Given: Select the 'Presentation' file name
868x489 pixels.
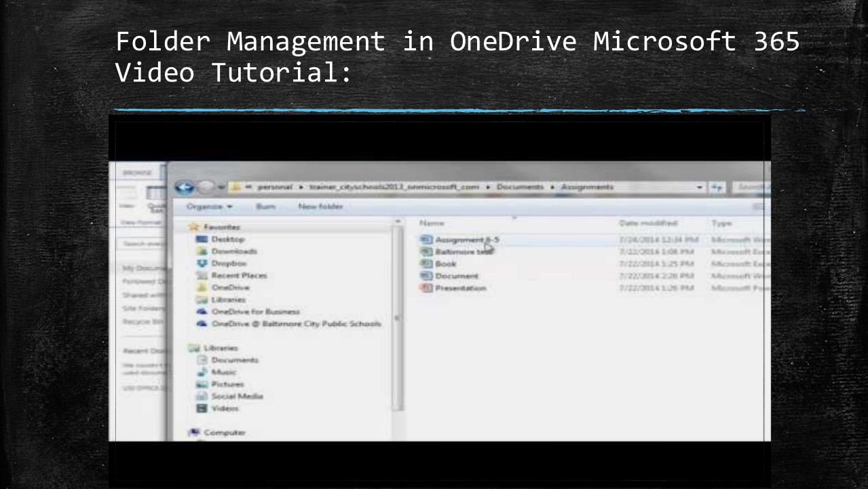Looking at the screenshot, I should coord(461,288).
